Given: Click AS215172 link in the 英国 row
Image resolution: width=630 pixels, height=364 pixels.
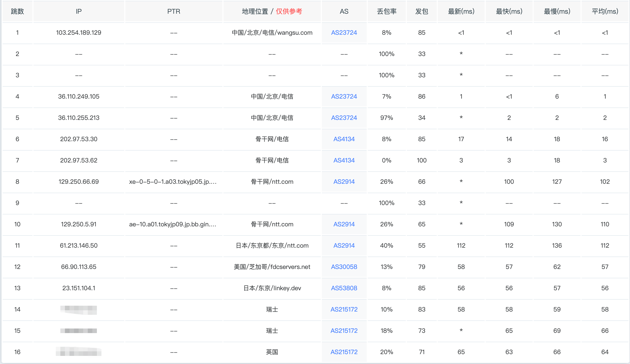Looking at the screenshot, I should pos(344,352).
